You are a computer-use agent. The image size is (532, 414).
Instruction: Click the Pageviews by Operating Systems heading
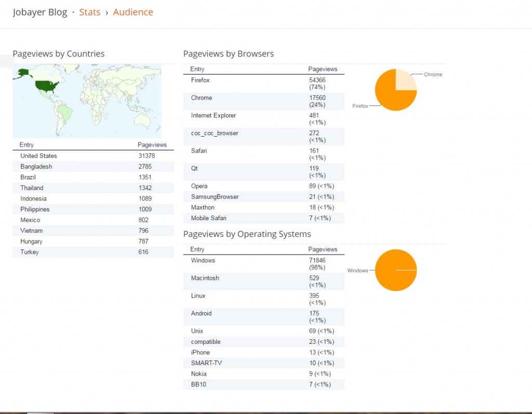pyautogui.click(x=247, y=234)
